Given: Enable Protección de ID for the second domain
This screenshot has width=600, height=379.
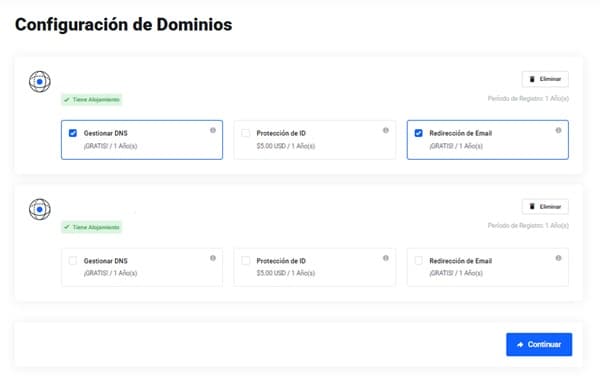Looking at the screenshot, I should (x=246, y=261).
